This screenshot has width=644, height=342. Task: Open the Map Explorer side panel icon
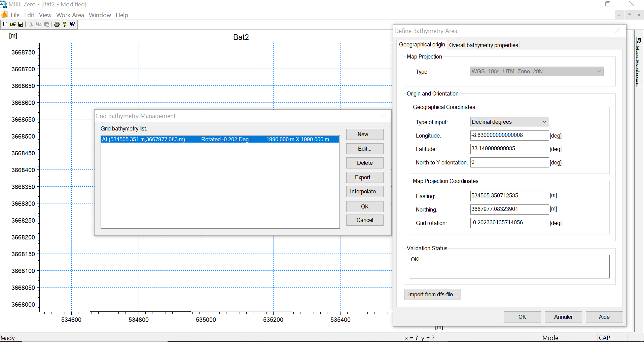639,40
